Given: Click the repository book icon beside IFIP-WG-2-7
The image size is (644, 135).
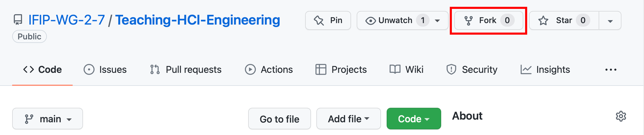Looking at the screenshot, I should coord(18,20).
